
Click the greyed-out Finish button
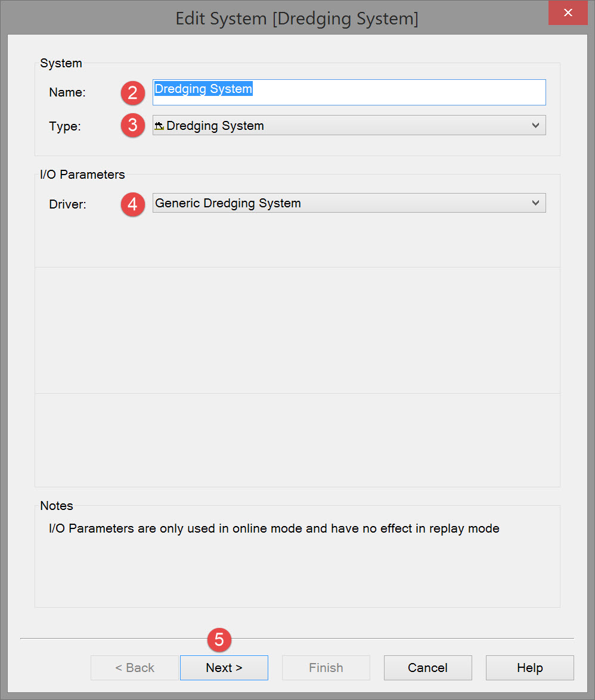[x=326, y=668]
